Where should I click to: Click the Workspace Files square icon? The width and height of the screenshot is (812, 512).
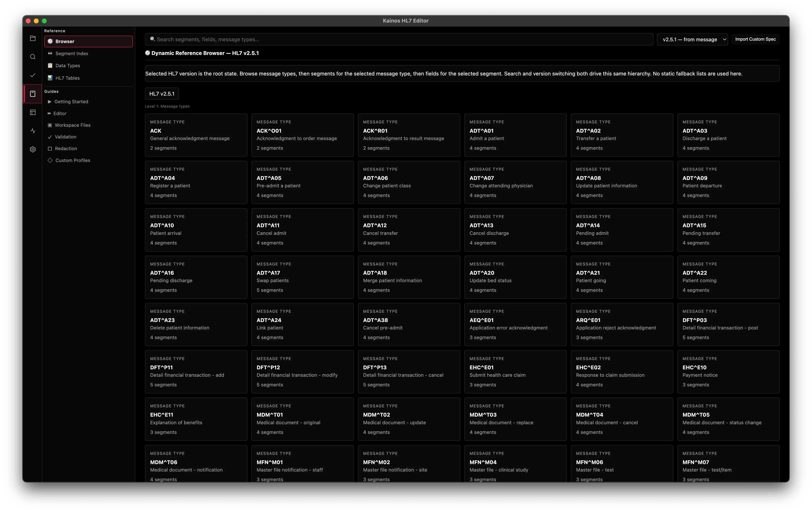(x=50, y=125)
